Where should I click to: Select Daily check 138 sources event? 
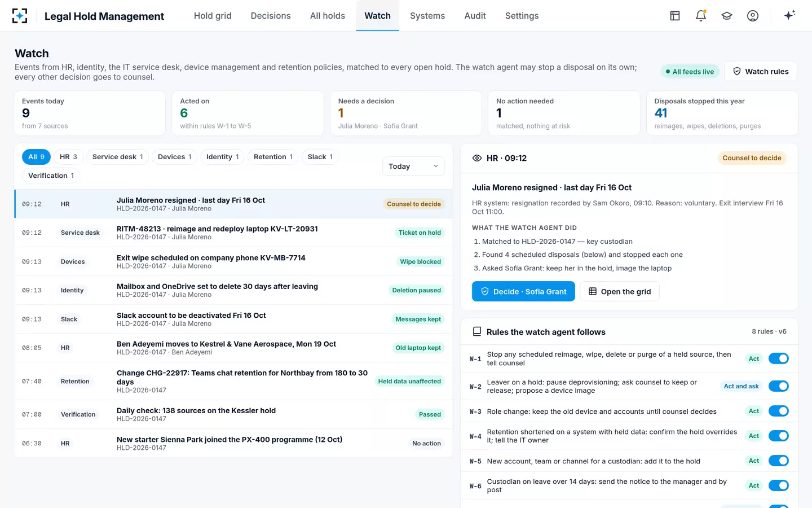click(x=233, y=414)
